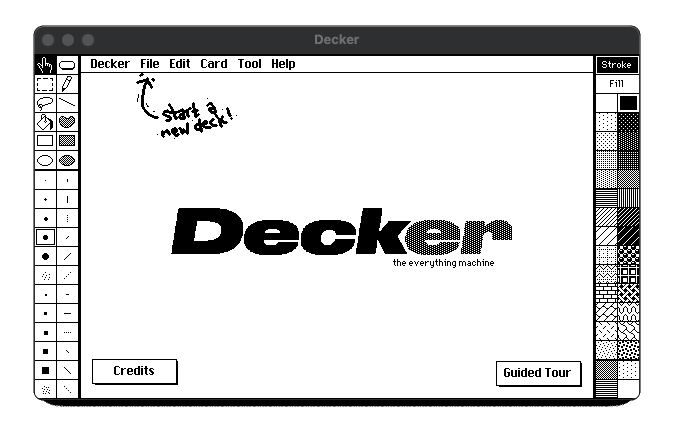Image resolution: width=674 pixels, height=442 pixels.
Task: Select the Widgets tool with button shape
Action: pyautogui.click(x=67, y=65)
